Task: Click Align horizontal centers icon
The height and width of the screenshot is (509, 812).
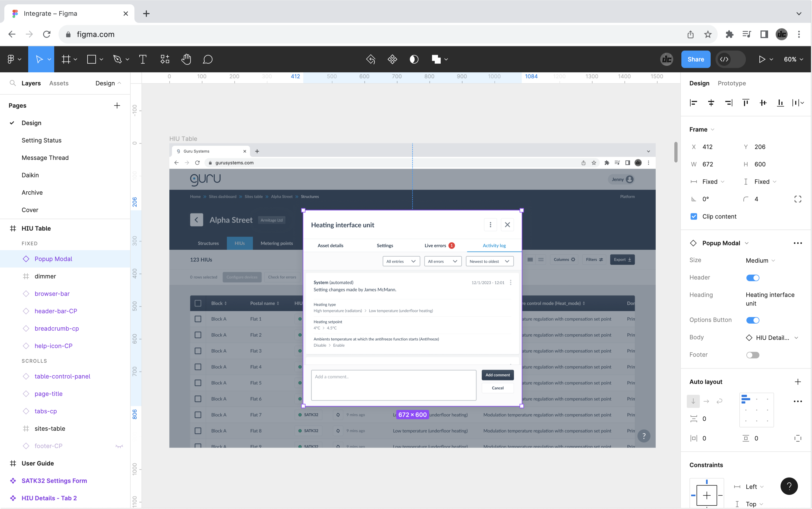Action: tap(711, 103)
